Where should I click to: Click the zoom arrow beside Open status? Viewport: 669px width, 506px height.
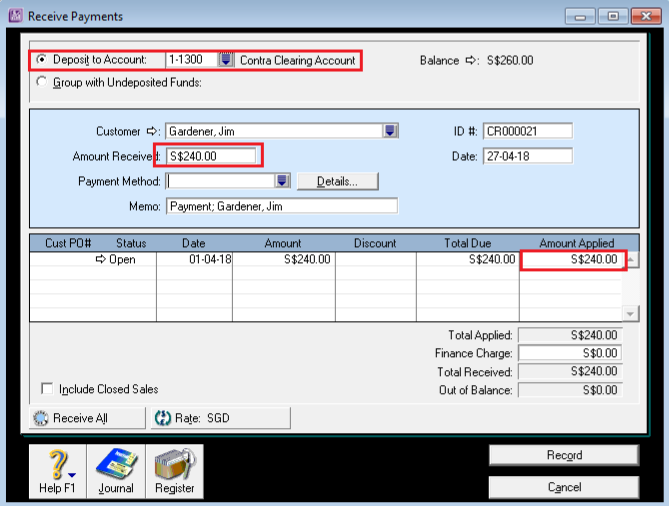click(x=101, y=259)
